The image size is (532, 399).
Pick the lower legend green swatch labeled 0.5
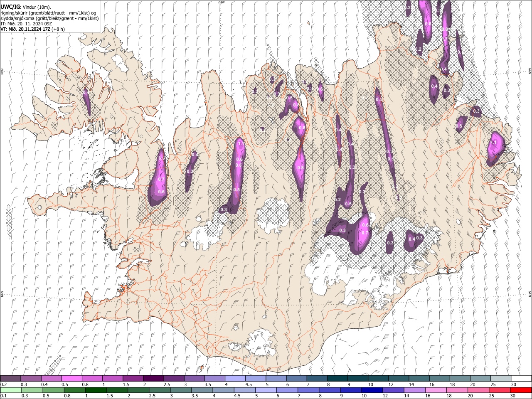tap(53, 390)
